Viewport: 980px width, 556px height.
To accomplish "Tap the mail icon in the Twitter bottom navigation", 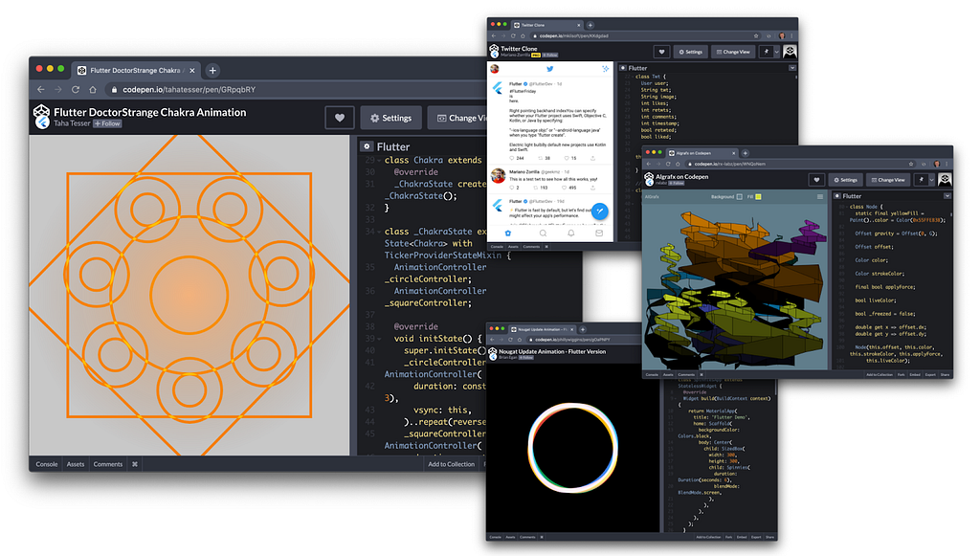I will click(599, 233).
